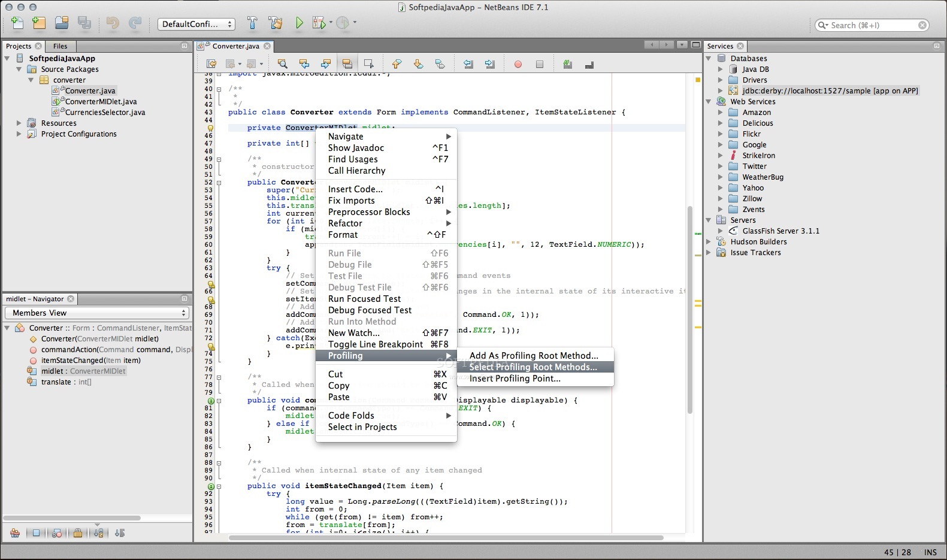This screenshot has height=560, width=947.
Task: Choose Fix Imports in context menu
Action: pyautogui.click(x=386, y=201)
